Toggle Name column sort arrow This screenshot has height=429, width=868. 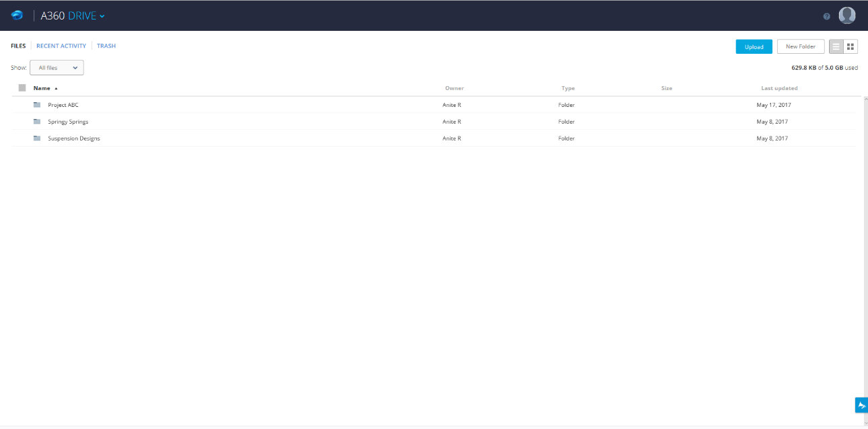click(x=56, y=89)
